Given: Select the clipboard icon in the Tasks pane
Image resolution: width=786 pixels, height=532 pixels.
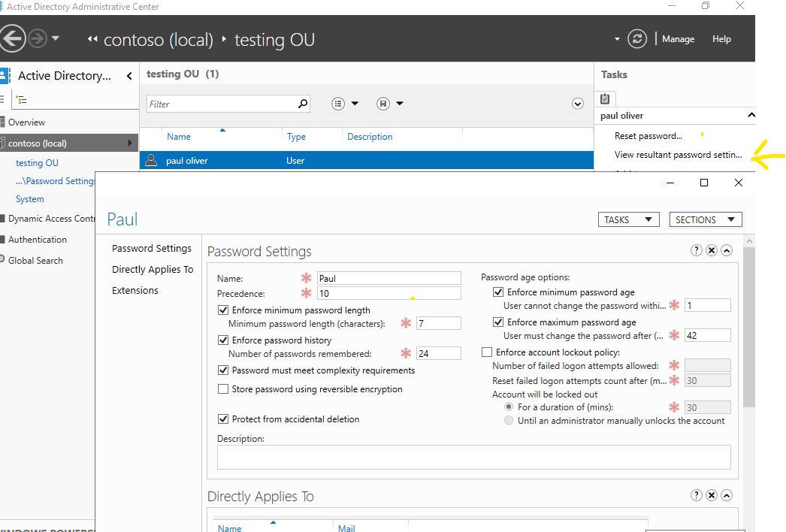Looking at the screenshot, I should tap(606, 98).
